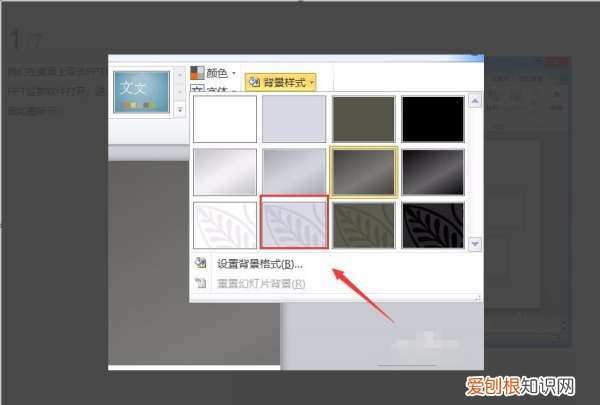Choose the dark olive solid background style
Screen dimensions: 600x405
[x=364, y=119]
